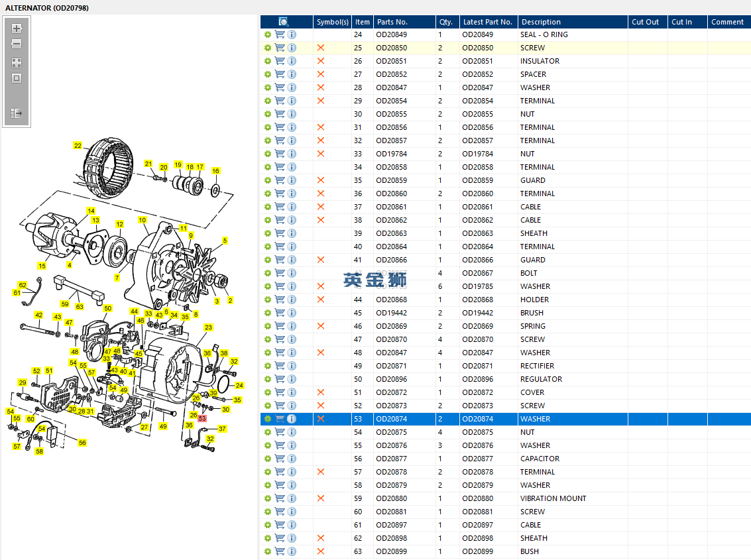Click the list-with-arrow icon in diagram toolbar
Image resolution: width=751 pixels, height=560 pixels.
click(x=17, y=113)
